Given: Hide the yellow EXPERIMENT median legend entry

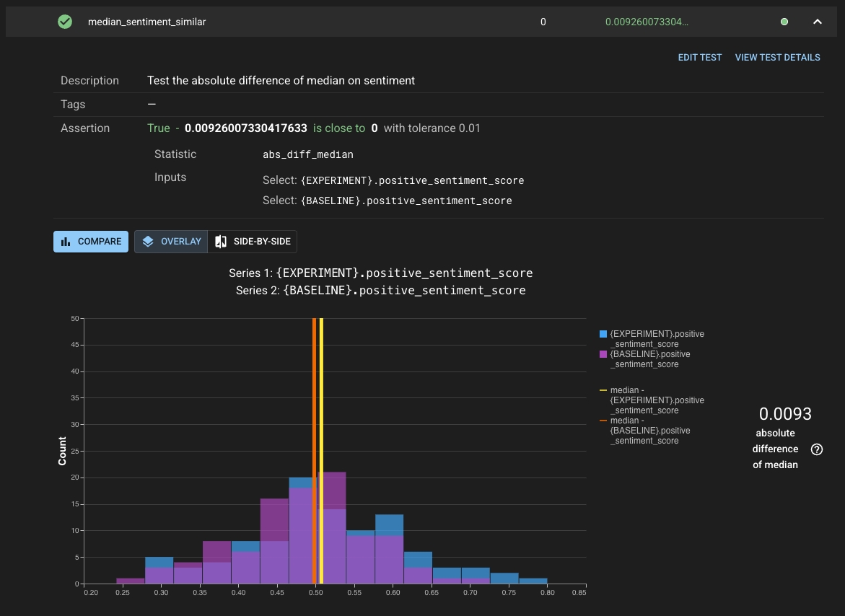Looking at the screenshot, I should [603, 390].
